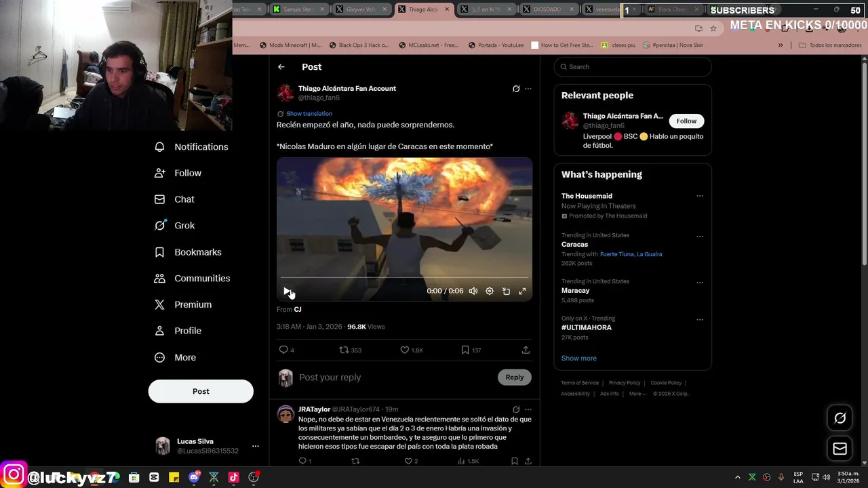
Task: Switch to the Samulx Kick browser tab
Action: pyautogui.click(x=299, y=9)
